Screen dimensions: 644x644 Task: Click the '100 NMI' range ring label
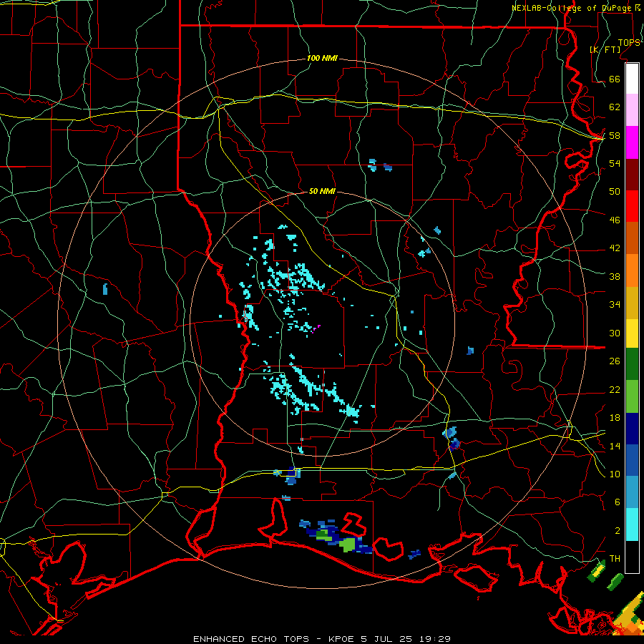322,59
